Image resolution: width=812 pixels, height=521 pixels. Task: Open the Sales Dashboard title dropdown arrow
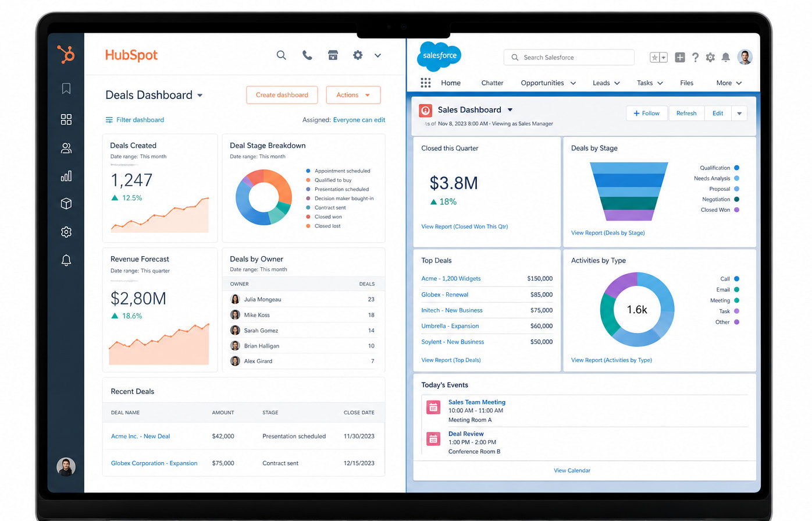[x=510, y=110]
